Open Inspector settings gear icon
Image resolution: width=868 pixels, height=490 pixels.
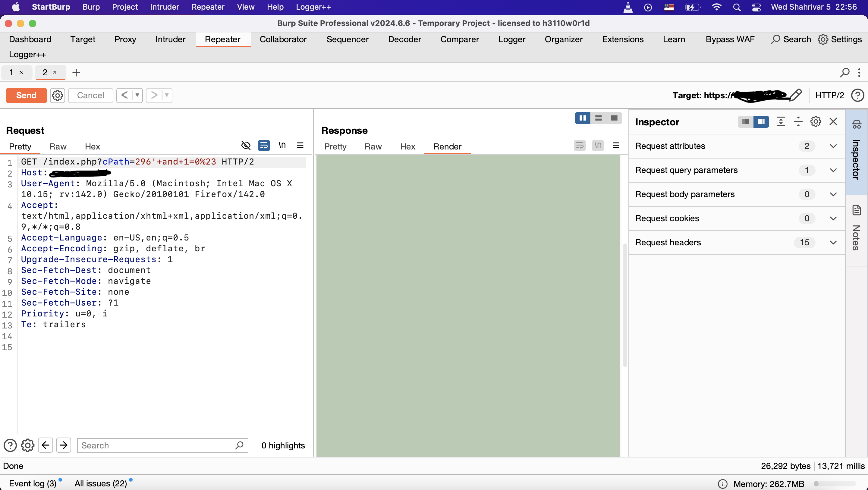[x=816, y=122]
